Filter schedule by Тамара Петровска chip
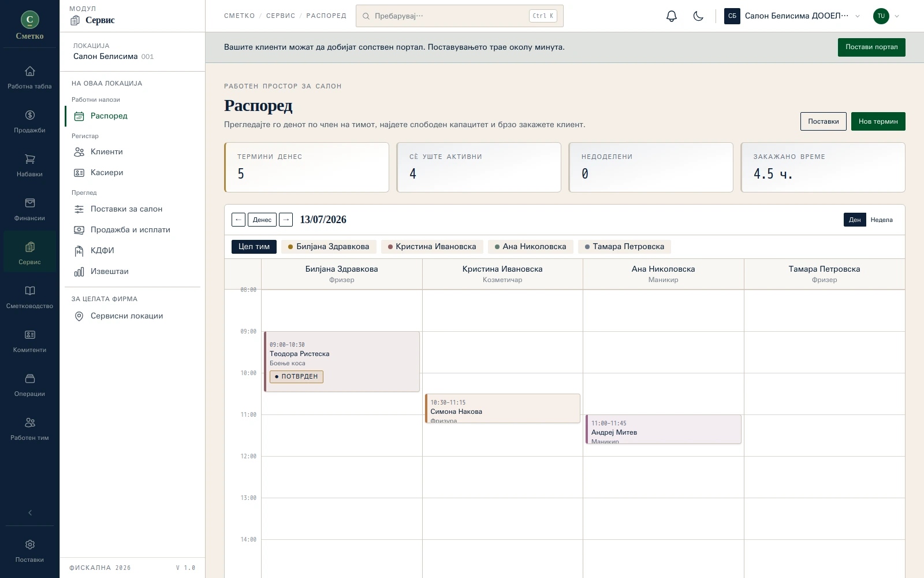 tap(624, 247)
